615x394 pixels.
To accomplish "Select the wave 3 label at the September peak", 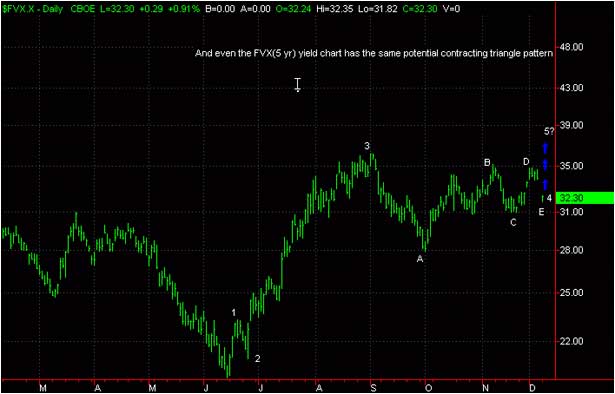I will click(367, 146).
